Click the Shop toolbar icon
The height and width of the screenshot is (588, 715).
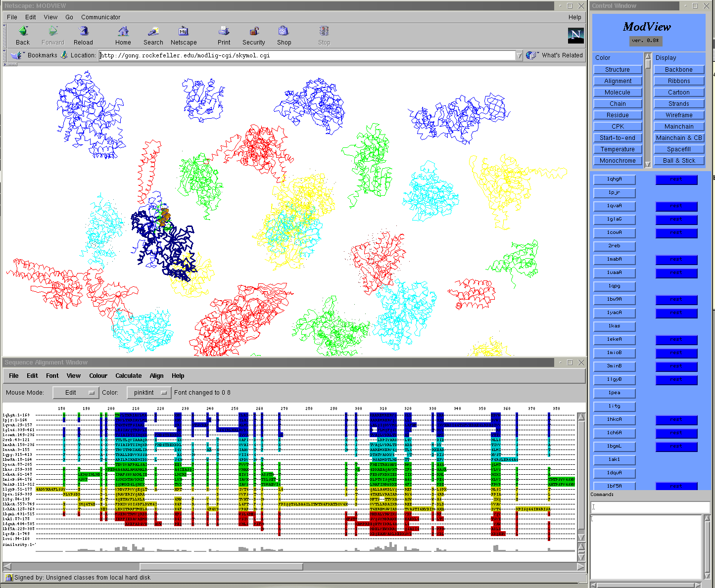tap(284, 32)
